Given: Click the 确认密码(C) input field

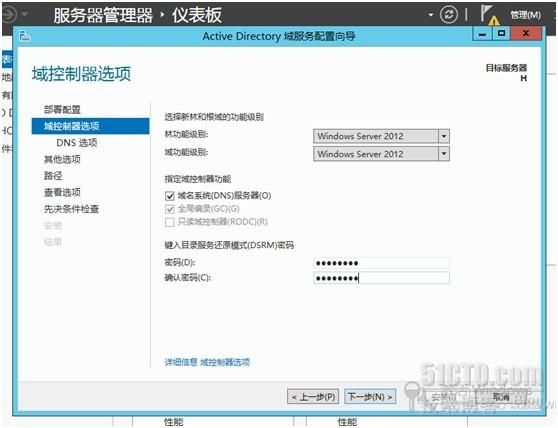Looking at the screenshot, I should (381, 278).
